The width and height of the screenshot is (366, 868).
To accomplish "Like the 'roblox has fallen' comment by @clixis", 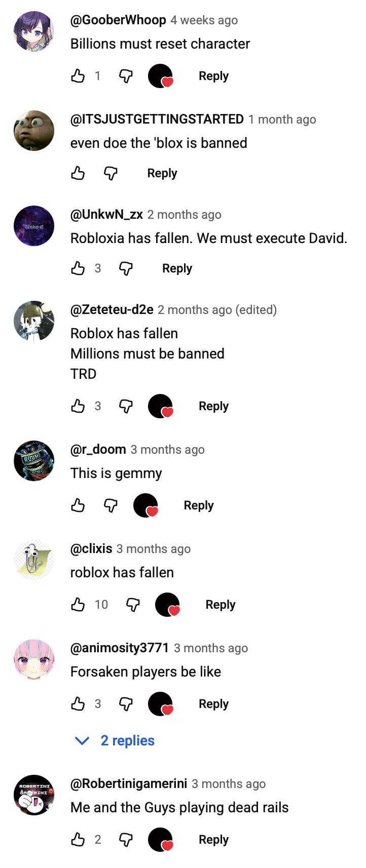I will pos(78,605).
